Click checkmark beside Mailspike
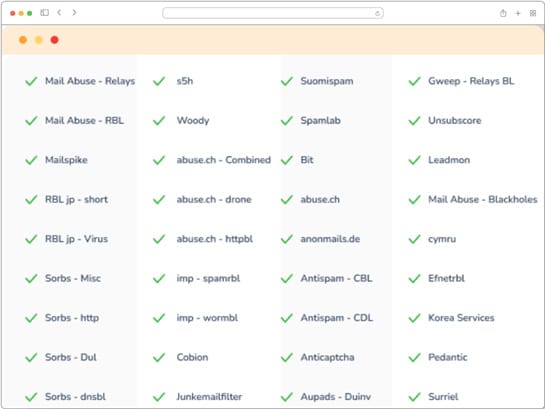 [x=31, y=160]
